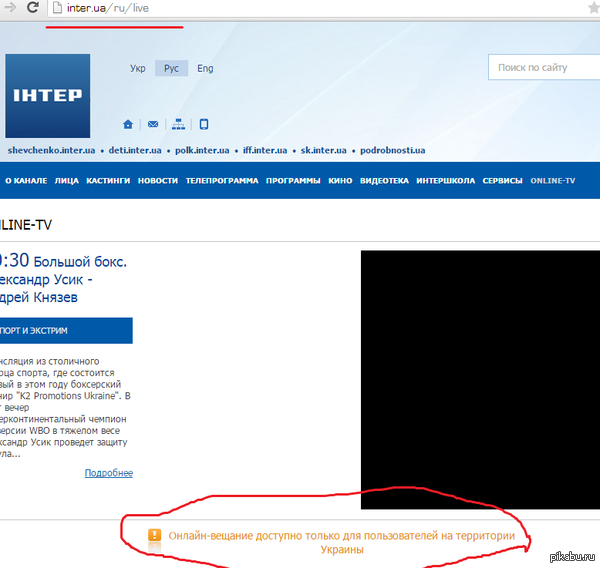This screenshot has width=600, height=568.
Task: Click the orange warning icon
Action: (x=154, y=536)
